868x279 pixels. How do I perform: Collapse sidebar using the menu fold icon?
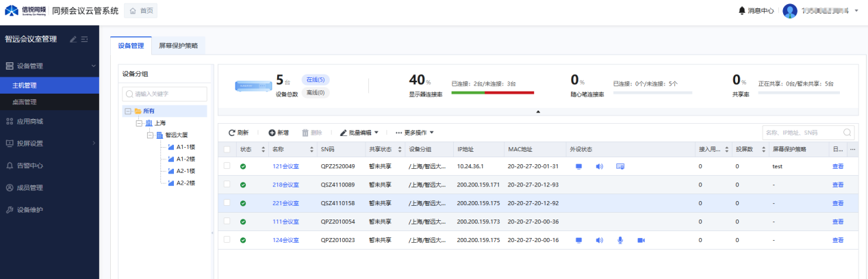click(85, 39)
